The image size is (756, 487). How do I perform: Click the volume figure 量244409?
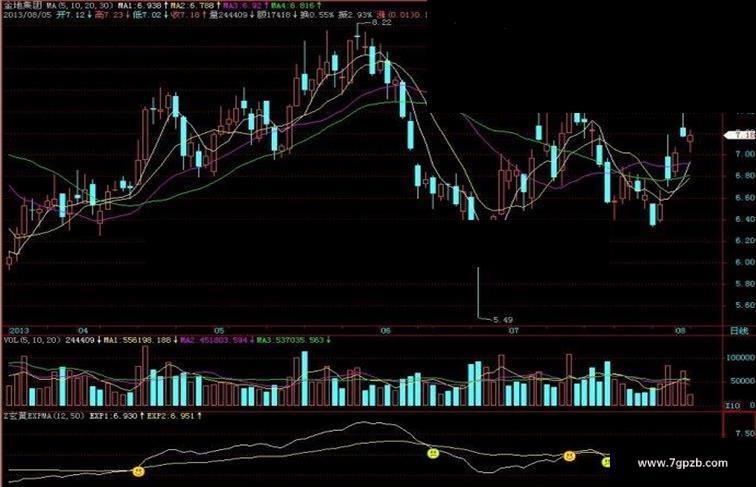[230, 15]
